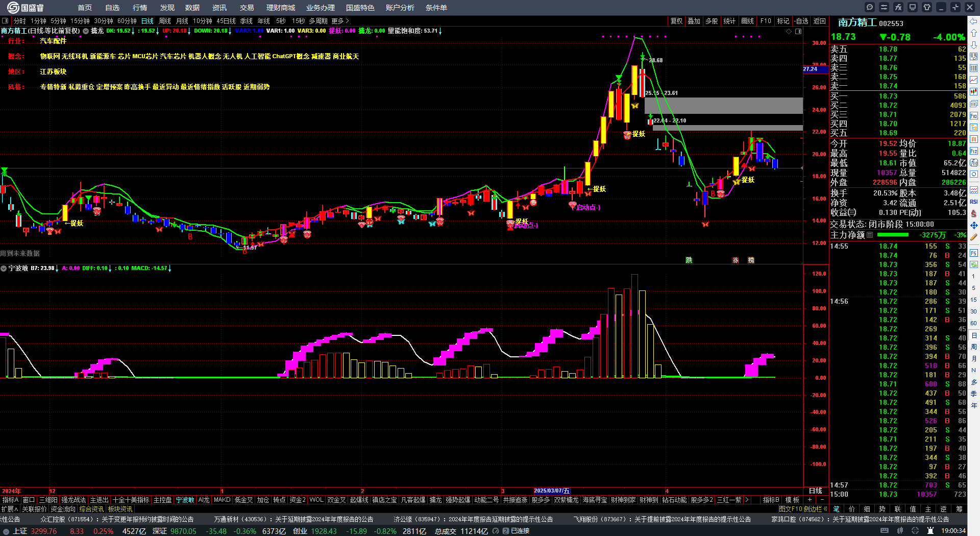
Task: Click the up arrow in right sidebar
Action: [x=974, y=33]
